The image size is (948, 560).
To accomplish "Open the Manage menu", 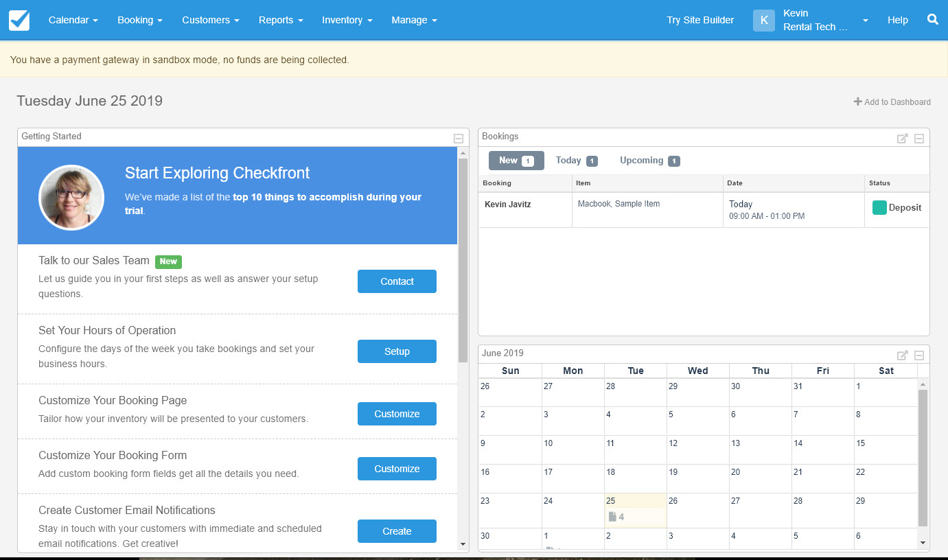I will 413,20.
